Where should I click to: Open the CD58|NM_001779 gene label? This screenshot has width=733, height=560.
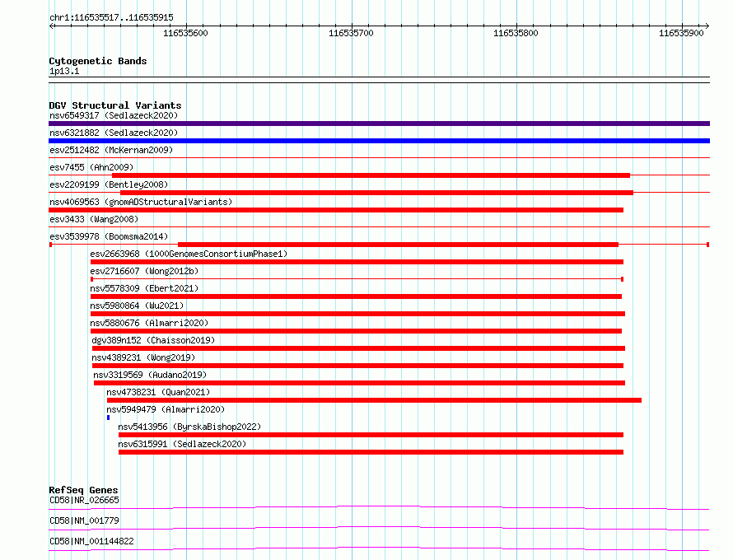(x=84, y=520)
